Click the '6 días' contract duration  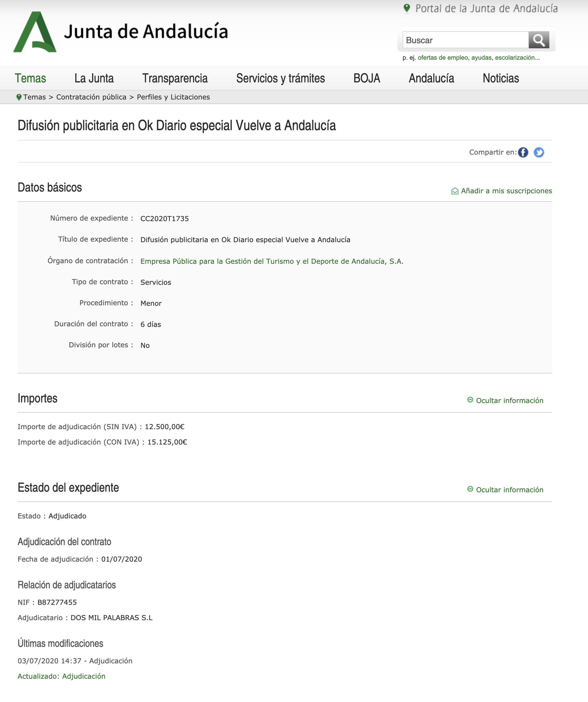pyautogui.click(x=151, y=324)
